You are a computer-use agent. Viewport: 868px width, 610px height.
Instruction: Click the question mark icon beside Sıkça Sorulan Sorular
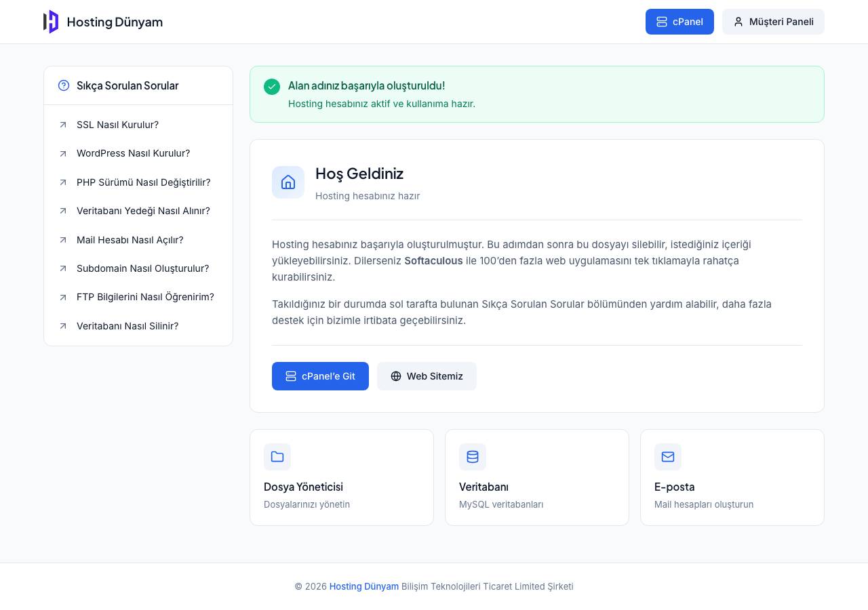pyautogui.click(x=64, y=85)
